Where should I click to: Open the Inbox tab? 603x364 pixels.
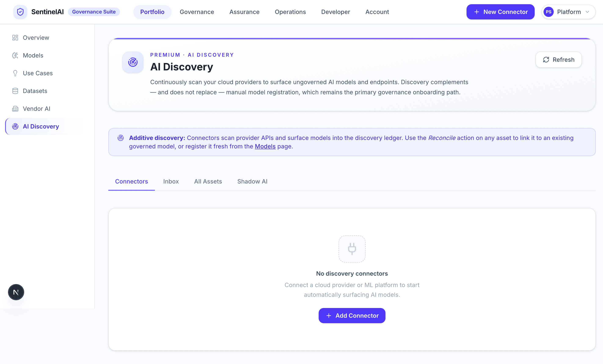pyautogui.click(x=171, y=181)
